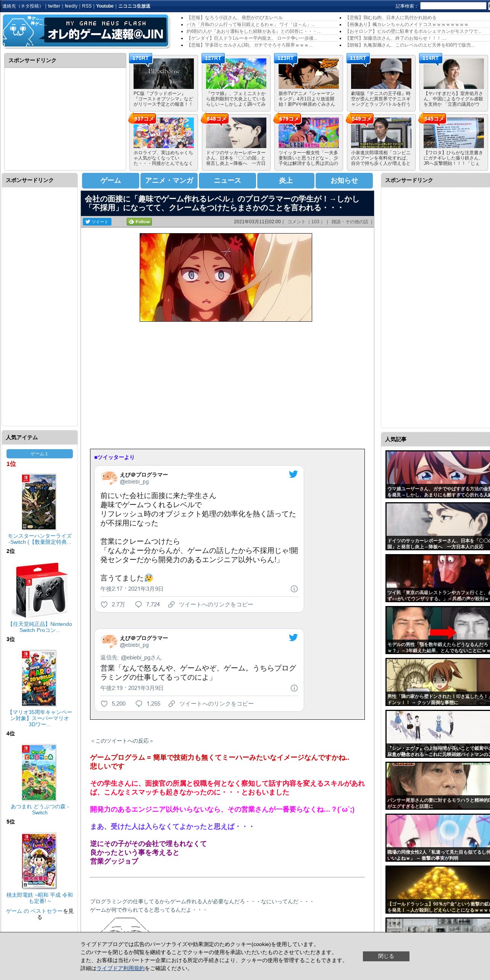Viewport: 490px width, 980px height.
Task: Close cookie banner with 閉じる button
Action: (386, 956)
